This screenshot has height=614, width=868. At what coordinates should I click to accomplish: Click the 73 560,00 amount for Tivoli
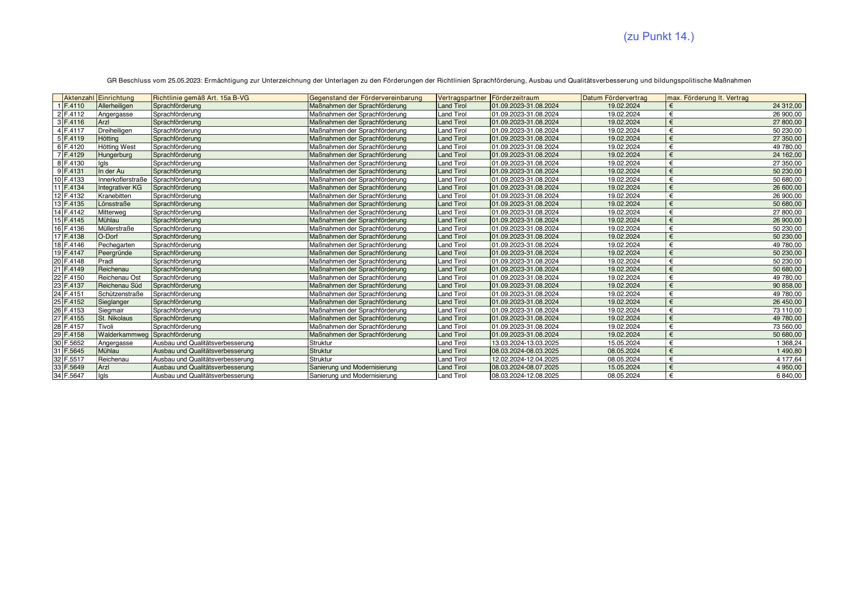[787, 327]
